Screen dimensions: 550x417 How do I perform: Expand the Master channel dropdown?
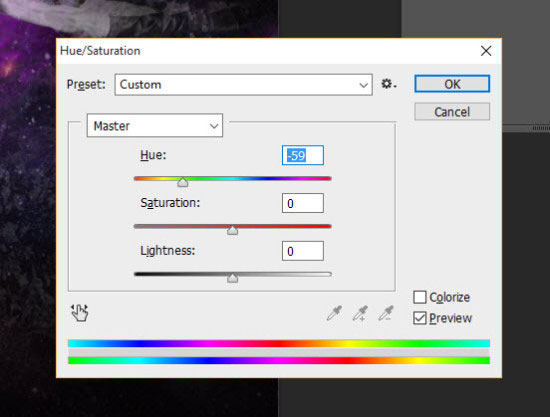[x=155, y=126]
